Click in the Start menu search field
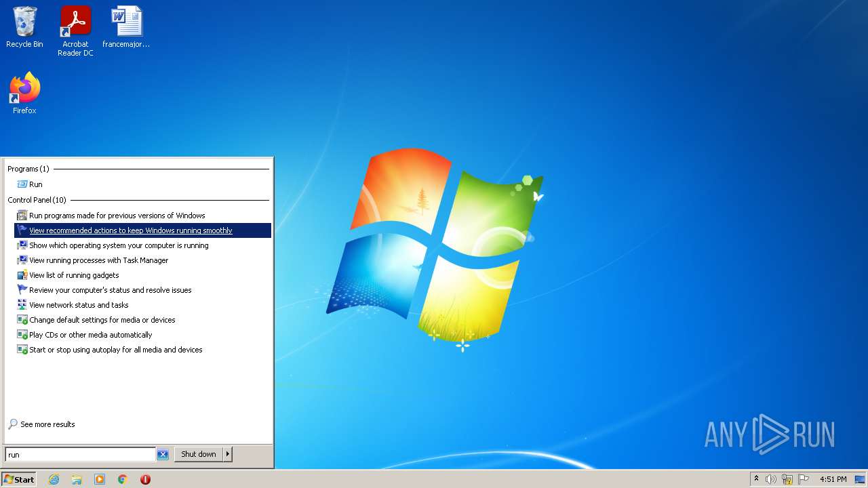This screenshot has height=488, width=868. pyautogui.click(x=80, y=455)
